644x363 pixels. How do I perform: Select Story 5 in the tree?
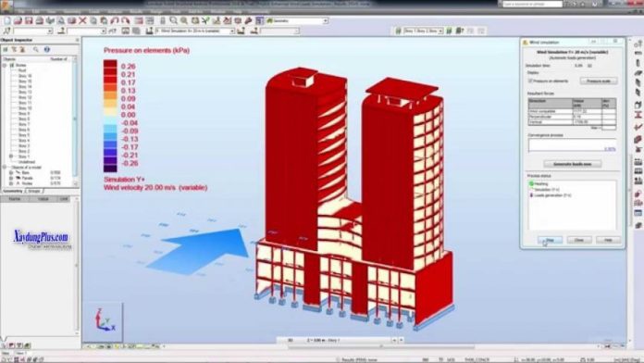[x=23, y=135]
